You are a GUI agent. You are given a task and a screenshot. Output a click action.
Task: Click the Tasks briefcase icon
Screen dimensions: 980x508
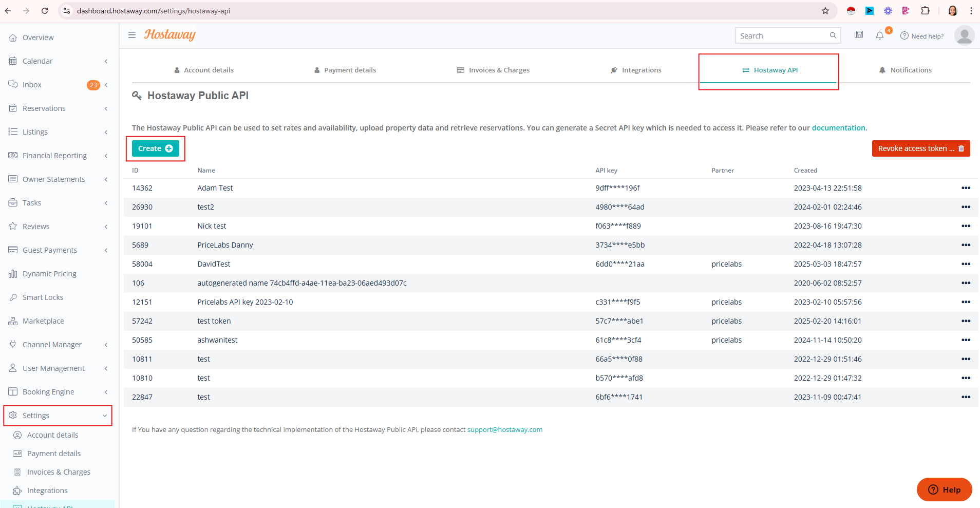coord(13,203)
